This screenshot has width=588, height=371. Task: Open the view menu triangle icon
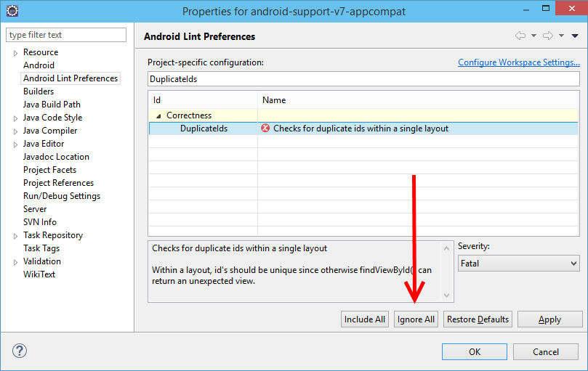(x=575, y=36)
